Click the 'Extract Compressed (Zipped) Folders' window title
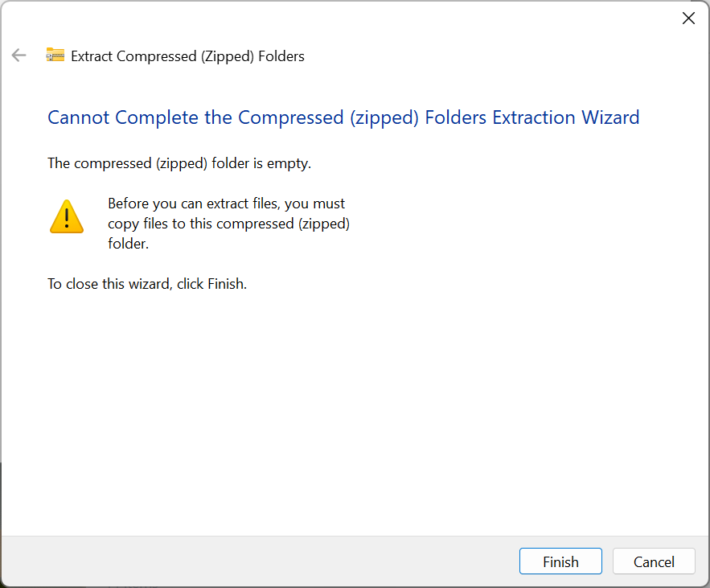Screen dimensions: 710x588 187,56
